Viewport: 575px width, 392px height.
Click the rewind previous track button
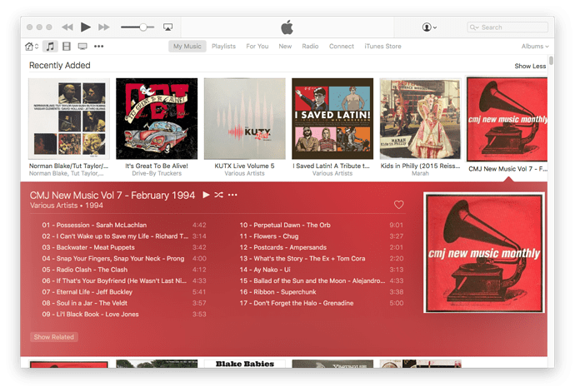[x=67, y=27]
